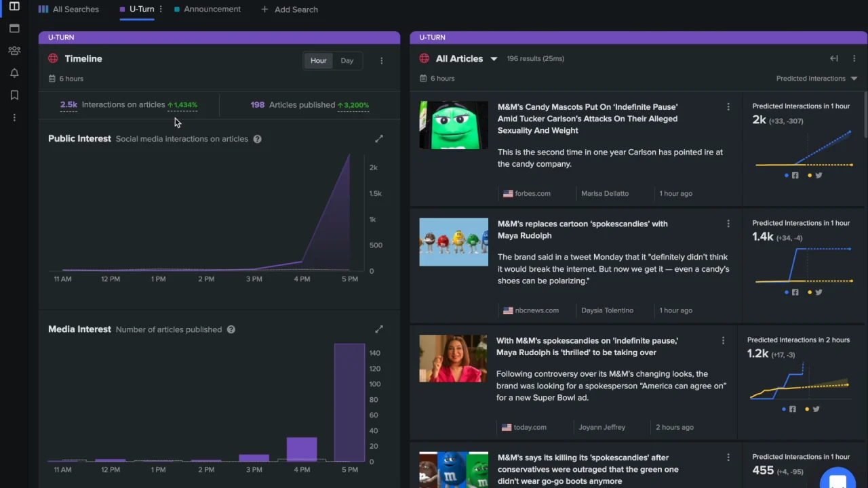Click nbcnews.com source link
Image resolution: width=868 pixels, height=488 pixels.
click(x=531, y=310)
